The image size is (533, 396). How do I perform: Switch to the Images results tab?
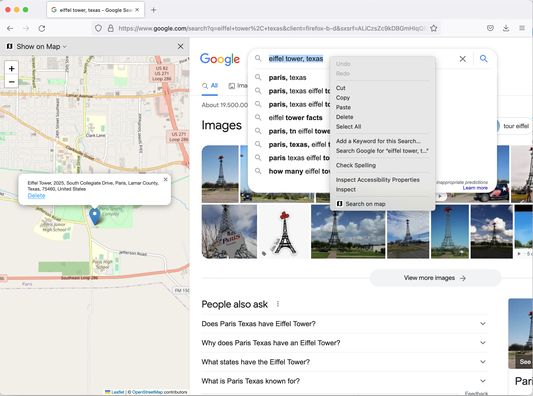[x=238, y=86]
